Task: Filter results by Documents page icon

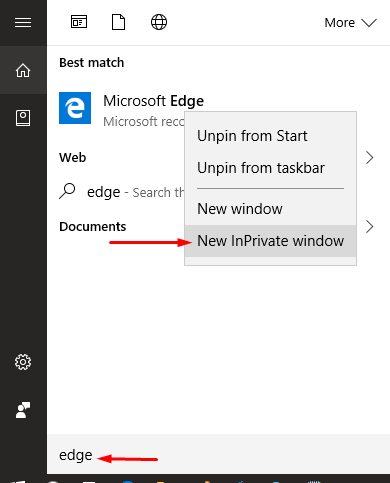Action: (x=118, y=22)
